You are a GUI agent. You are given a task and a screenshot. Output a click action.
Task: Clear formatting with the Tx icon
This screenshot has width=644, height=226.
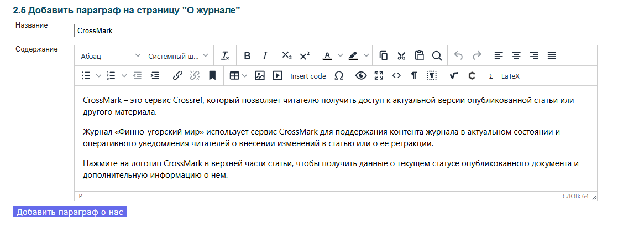225,55
